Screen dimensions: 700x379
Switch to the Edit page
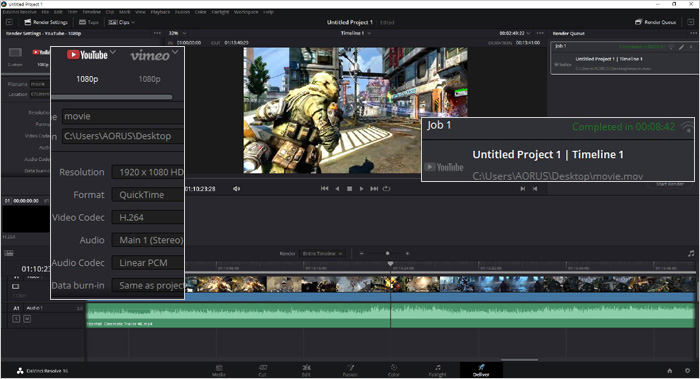306,371
